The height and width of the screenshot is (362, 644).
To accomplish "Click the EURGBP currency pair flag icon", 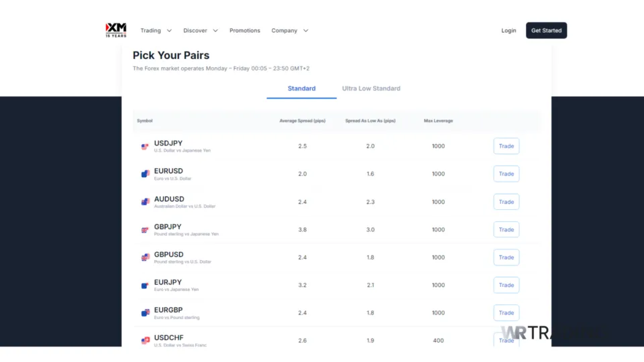I will coord(145,313).
